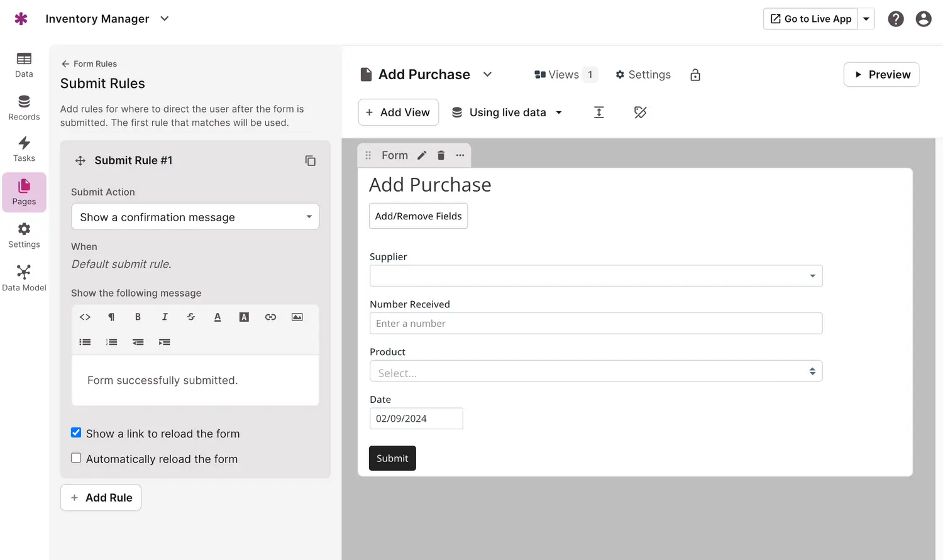
Task: Expand the Supplier dropdown field
Action: pyautogui.click(x=595, y=276)
